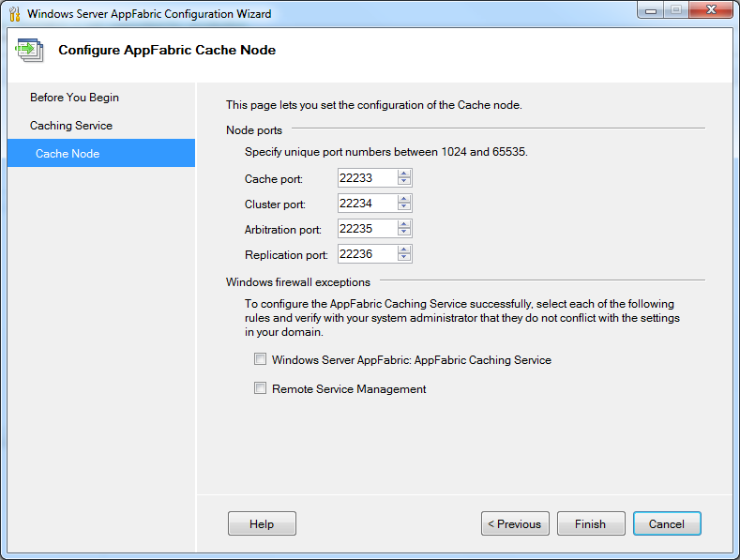This screenshot has height=560, width=740.
Task: Open the Caching Service step
Action: coord(71,126)
